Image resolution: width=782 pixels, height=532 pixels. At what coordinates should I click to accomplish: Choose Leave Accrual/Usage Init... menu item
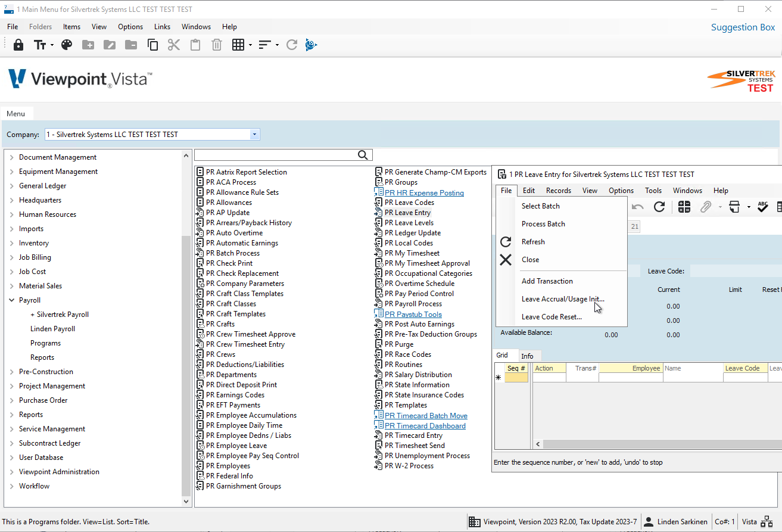pyautogui.click(x=563, y=299)
